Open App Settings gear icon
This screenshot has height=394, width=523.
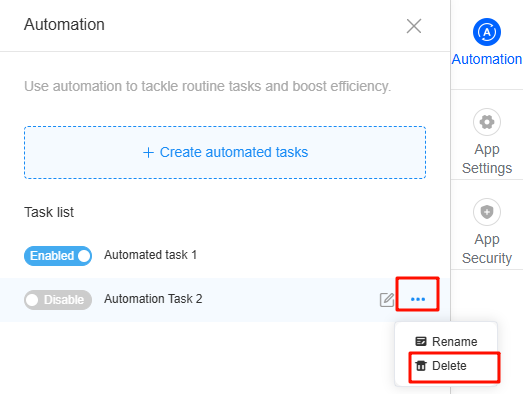[487, 122]
